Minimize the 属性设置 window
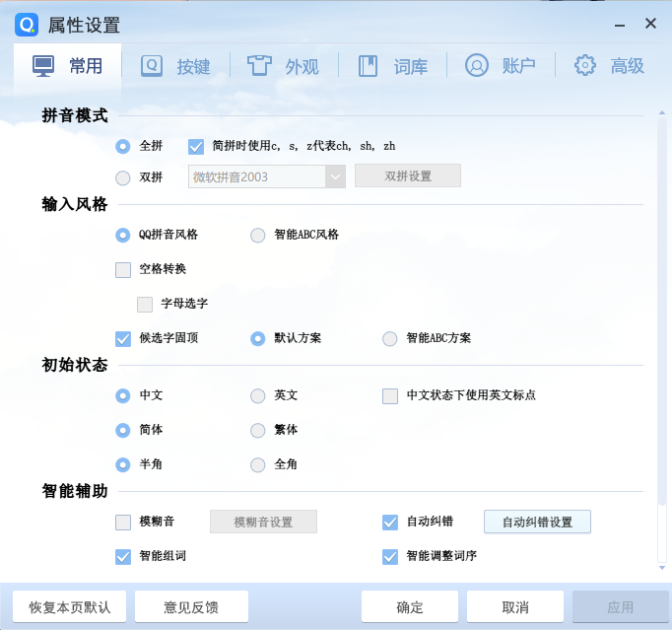672x630 pixels. [x=620, y=26]
